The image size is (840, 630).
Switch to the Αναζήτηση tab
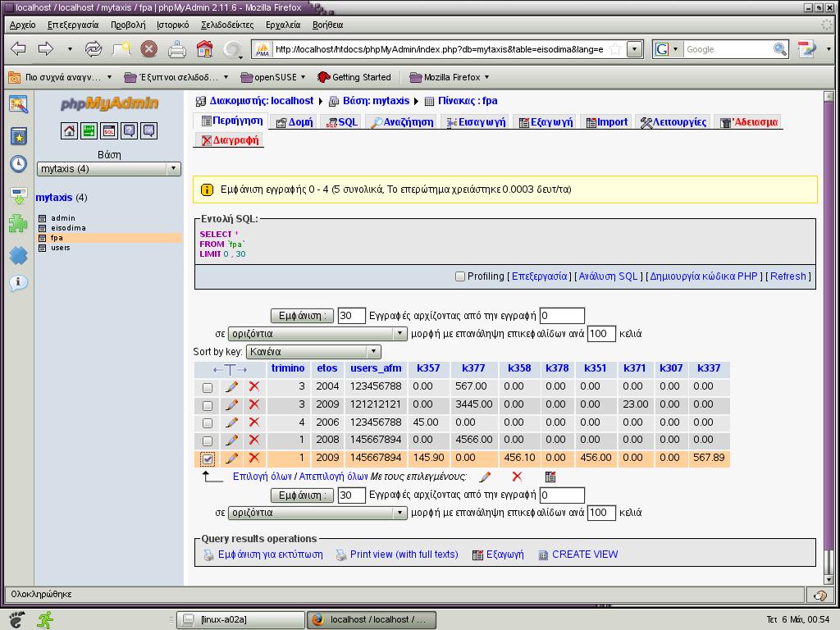402,122
